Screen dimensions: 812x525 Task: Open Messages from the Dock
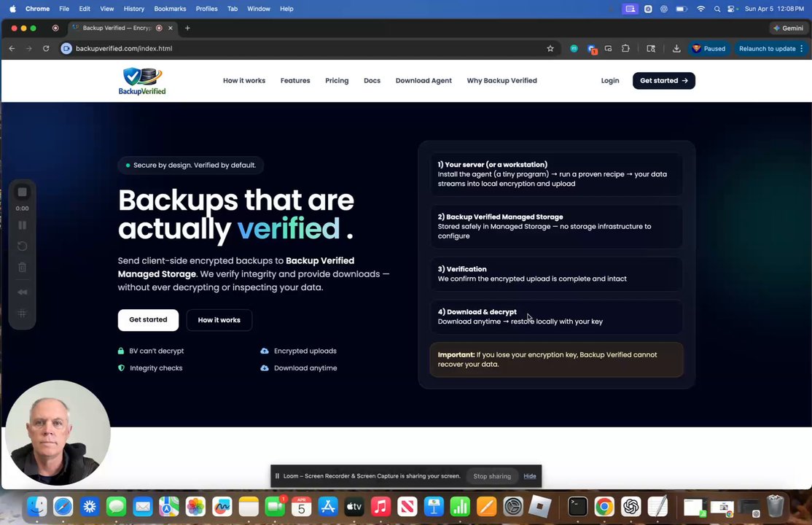116,507
